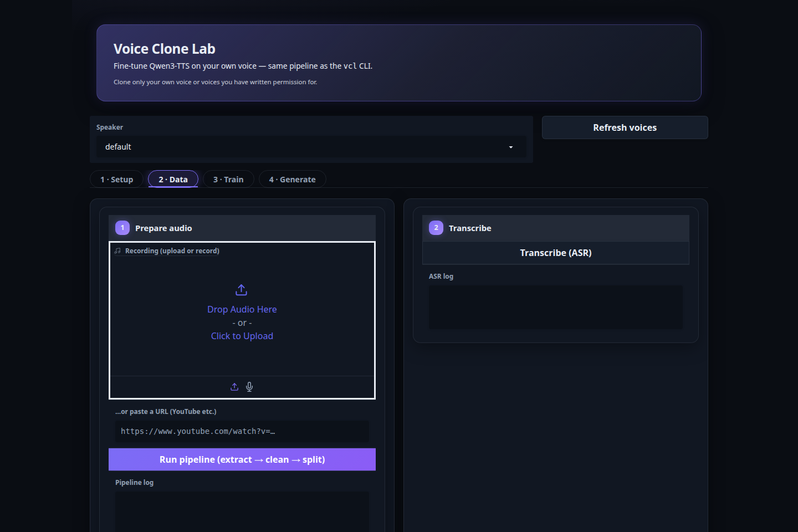Image resolution: width=798 pixels, height=532 pixels.
Task: Click inside the ASR log box
Action: [x=556, y=307]
